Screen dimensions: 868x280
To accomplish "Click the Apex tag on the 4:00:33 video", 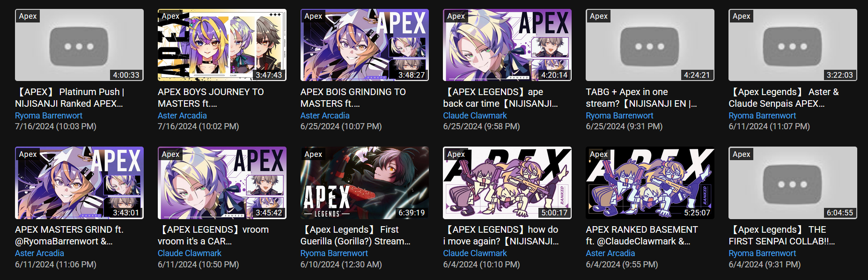I will 28,16.
